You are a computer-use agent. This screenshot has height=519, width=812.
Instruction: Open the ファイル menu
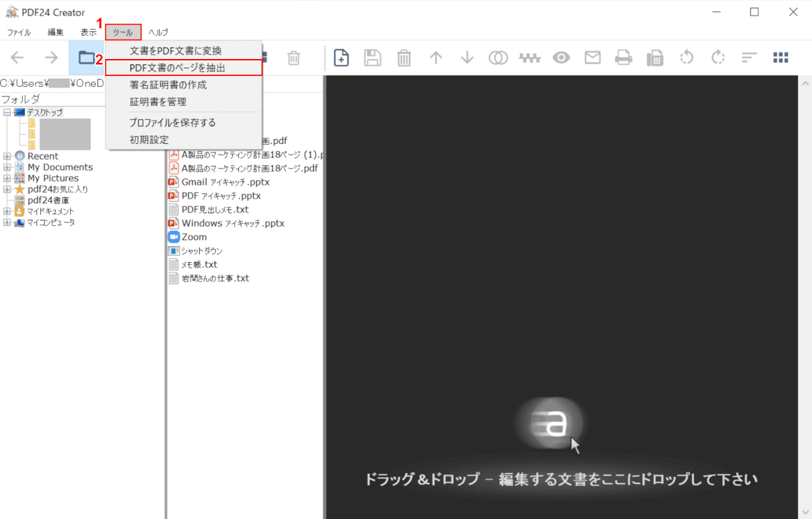tap(19, 32)
